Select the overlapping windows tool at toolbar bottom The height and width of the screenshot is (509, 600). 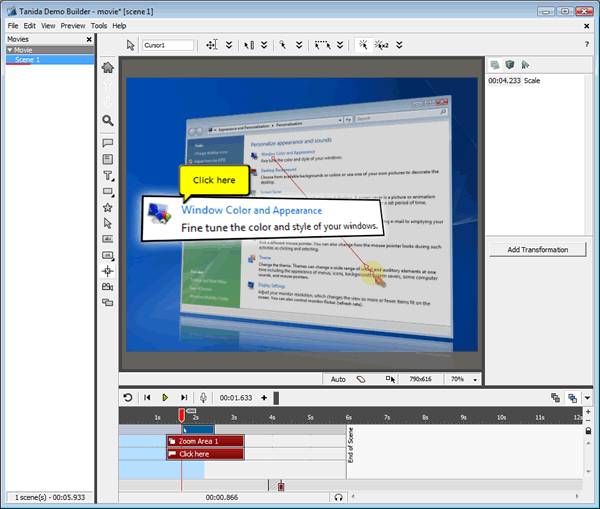(108, 302)
